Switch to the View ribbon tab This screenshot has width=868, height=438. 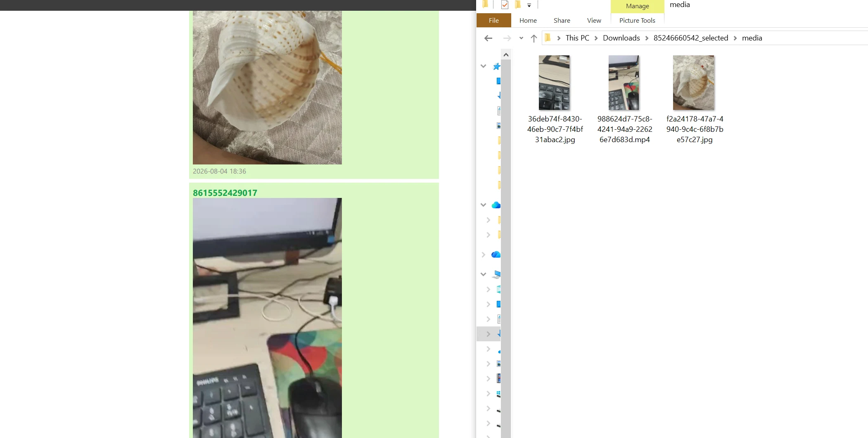pos(594,20)
